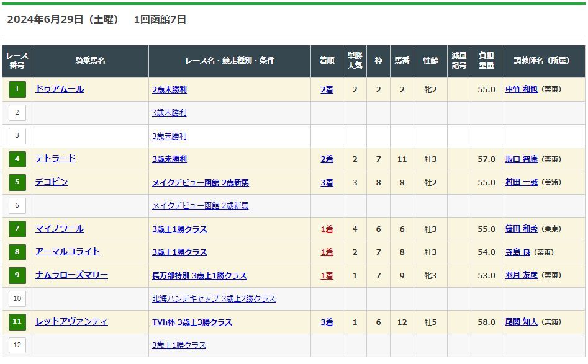The height and width of the screenshot is (364, 588).
Task: Open race 2 link 3歳未勝利
Action: [170, 113]
